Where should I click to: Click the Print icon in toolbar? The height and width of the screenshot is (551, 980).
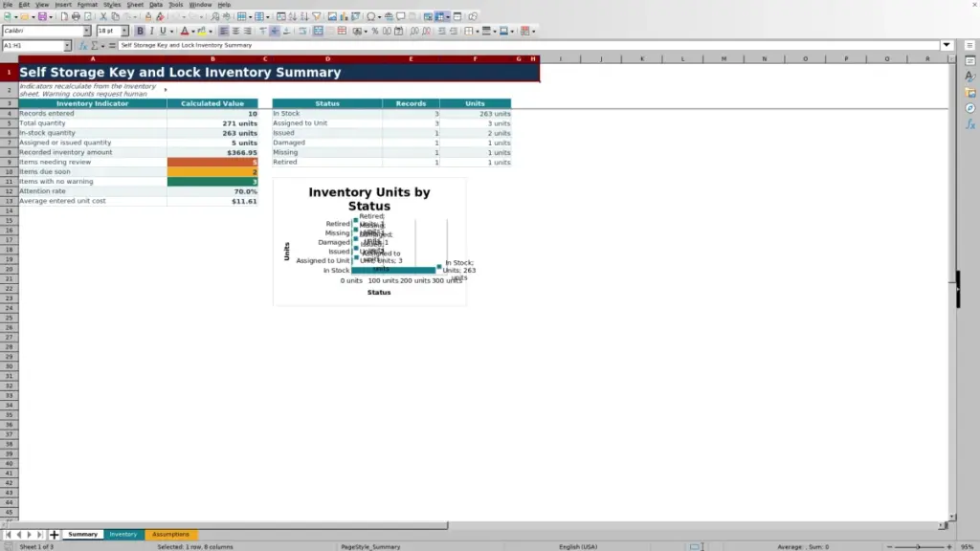coord(76,16)
